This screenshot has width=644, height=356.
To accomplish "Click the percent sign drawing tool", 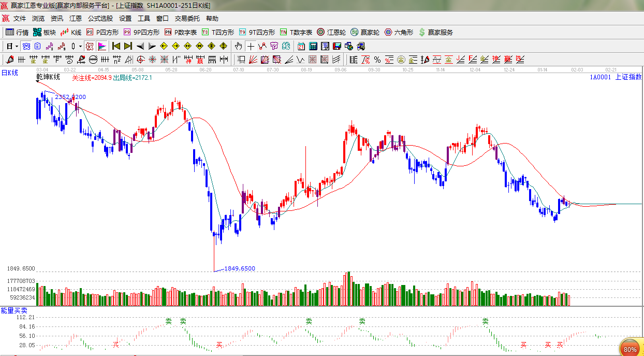I will pyautogui.click(x=377, y=60).
